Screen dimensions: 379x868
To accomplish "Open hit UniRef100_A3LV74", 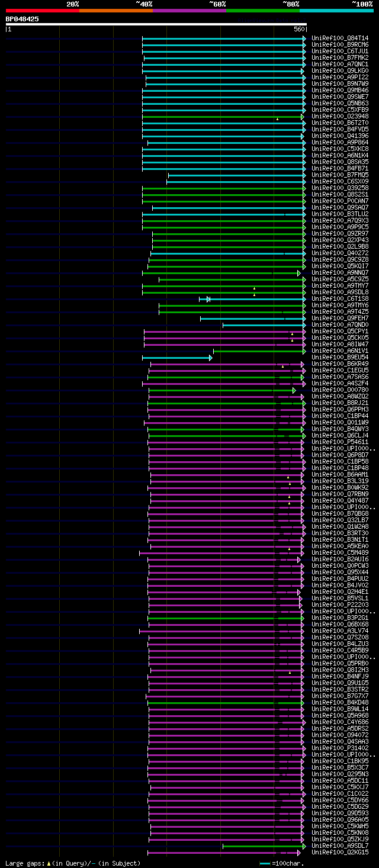I will [x=340, y=631].
